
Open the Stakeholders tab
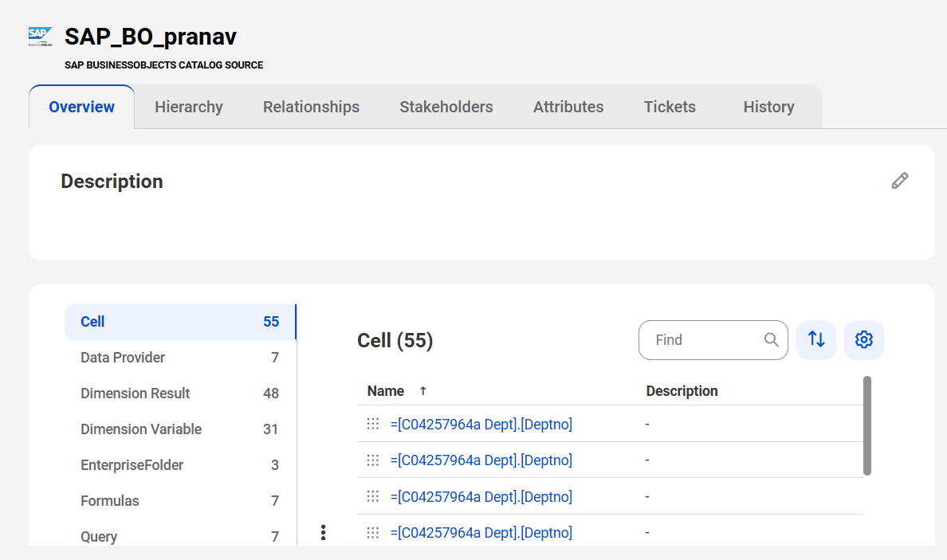coord(446,107)
